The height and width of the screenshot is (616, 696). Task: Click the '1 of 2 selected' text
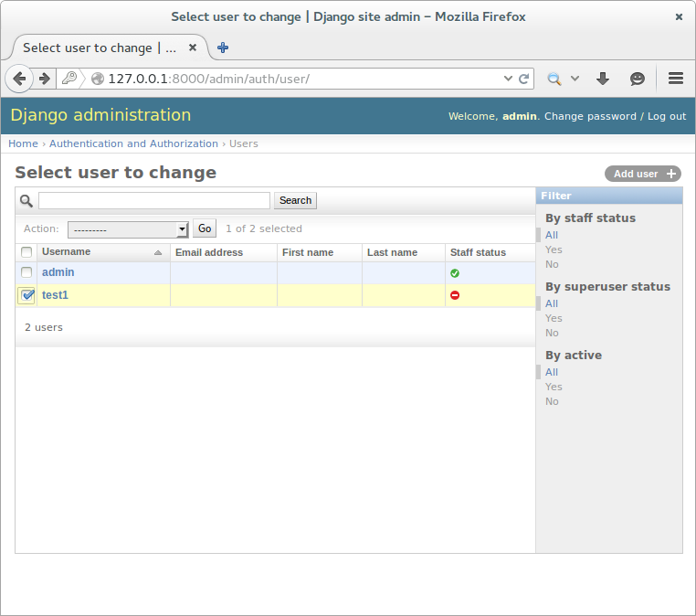(264, 228)
